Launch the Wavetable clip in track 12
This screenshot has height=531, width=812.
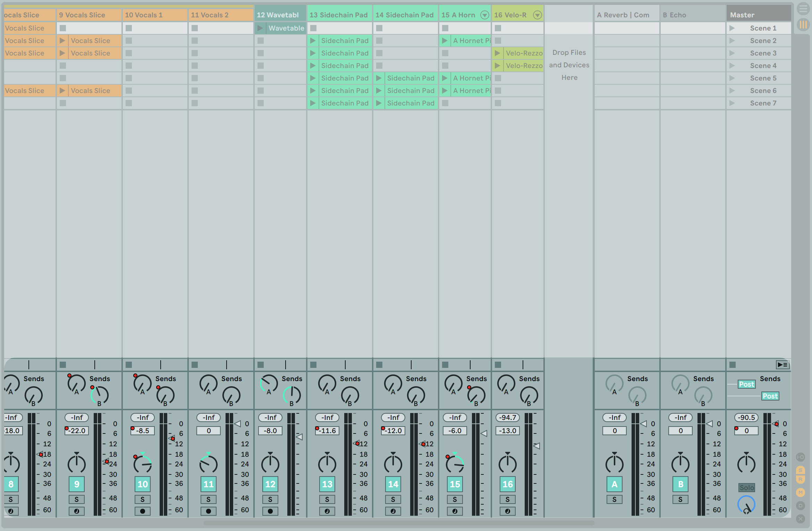coord(260,28)
